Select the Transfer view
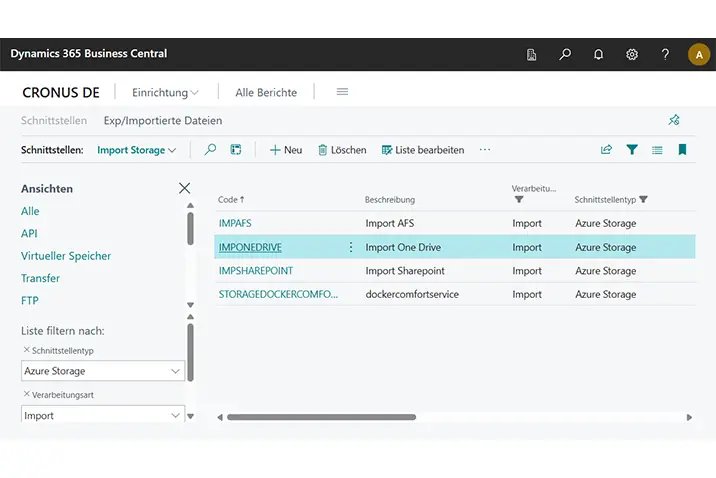 [40, 278]
